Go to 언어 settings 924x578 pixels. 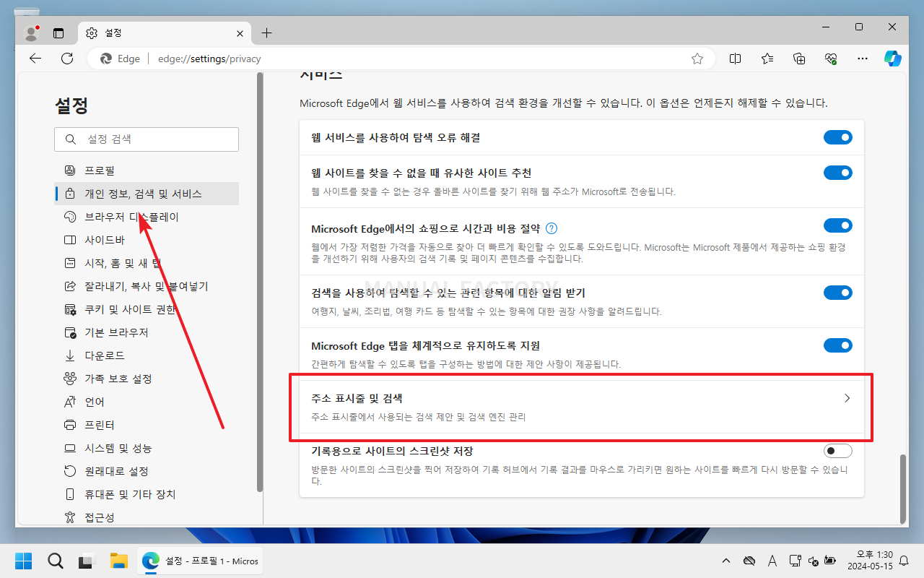click(x=147, y=402)
